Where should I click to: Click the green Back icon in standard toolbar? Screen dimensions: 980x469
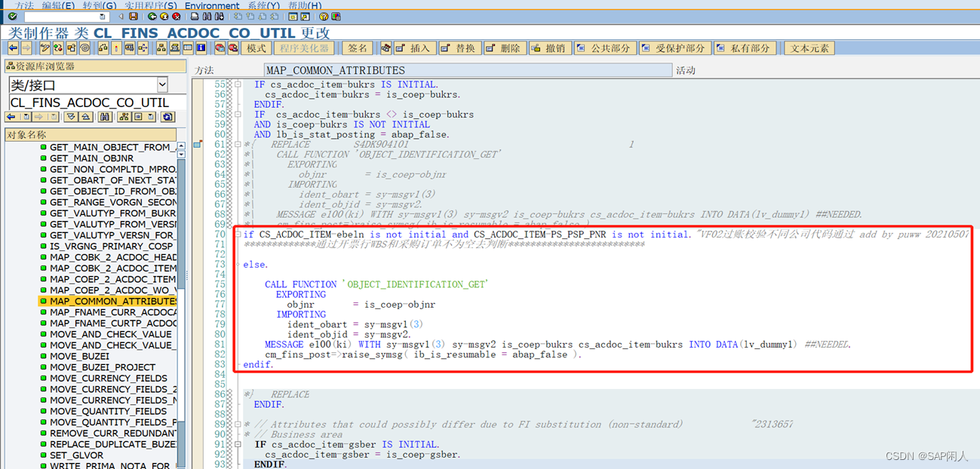pyautogui.click(x=152, y=17)
